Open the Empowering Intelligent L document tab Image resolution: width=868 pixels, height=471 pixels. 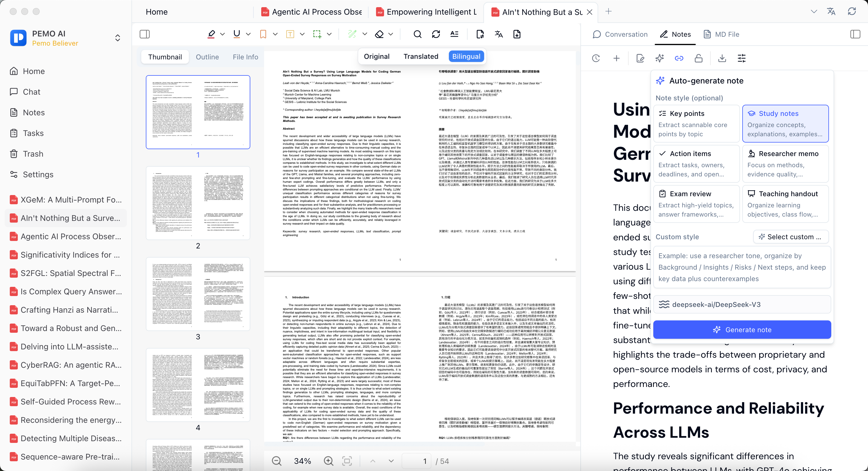pyautogui.click(x=426, y=12)
